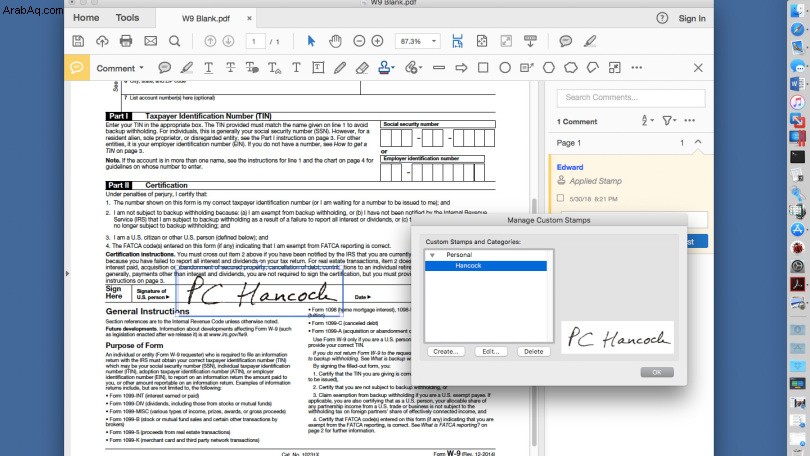
Task: Click the page number field
Action: (255, 41)
